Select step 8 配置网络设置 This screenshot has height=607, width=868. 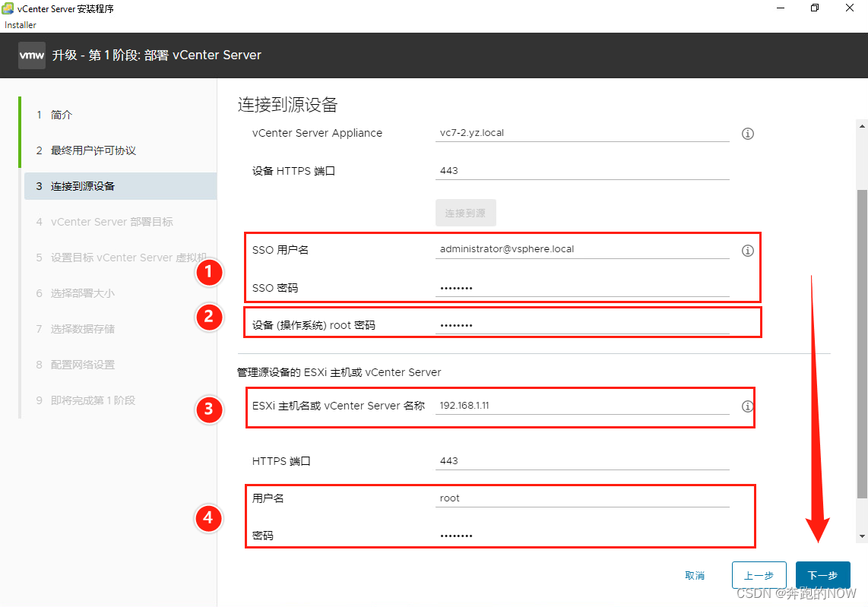(119, 365)
